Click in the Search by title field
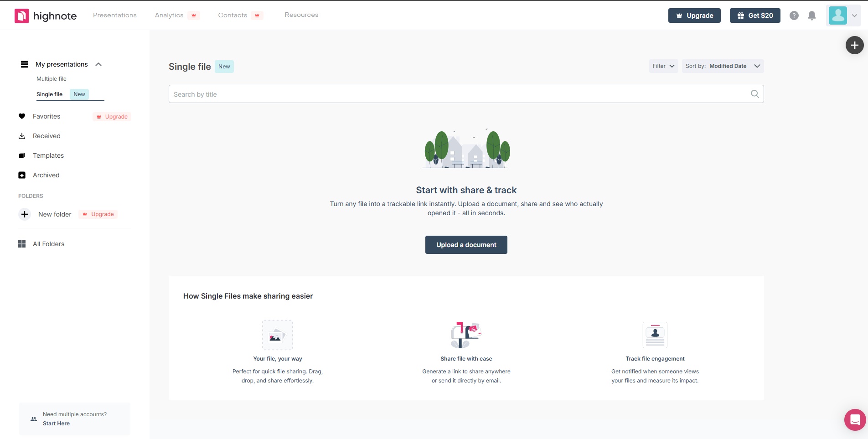Viewport: 868px width, 439px height. point(456,94)
